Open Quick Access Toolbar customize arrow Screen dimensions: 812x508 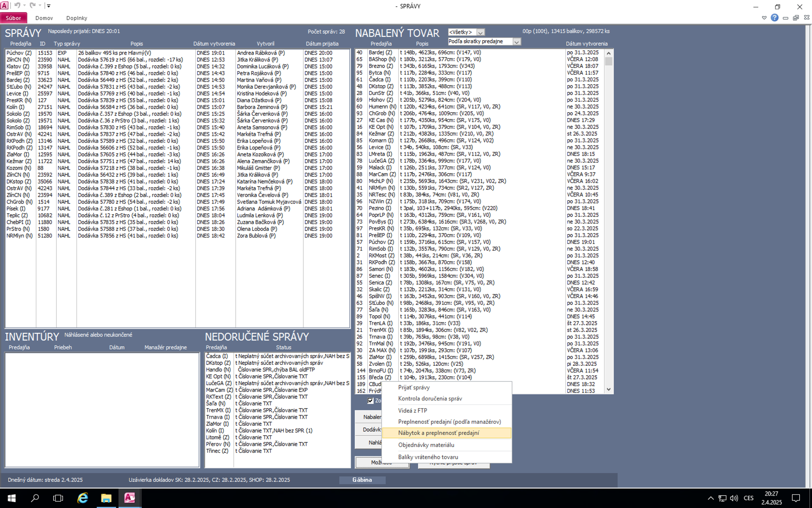pos(49,6)
